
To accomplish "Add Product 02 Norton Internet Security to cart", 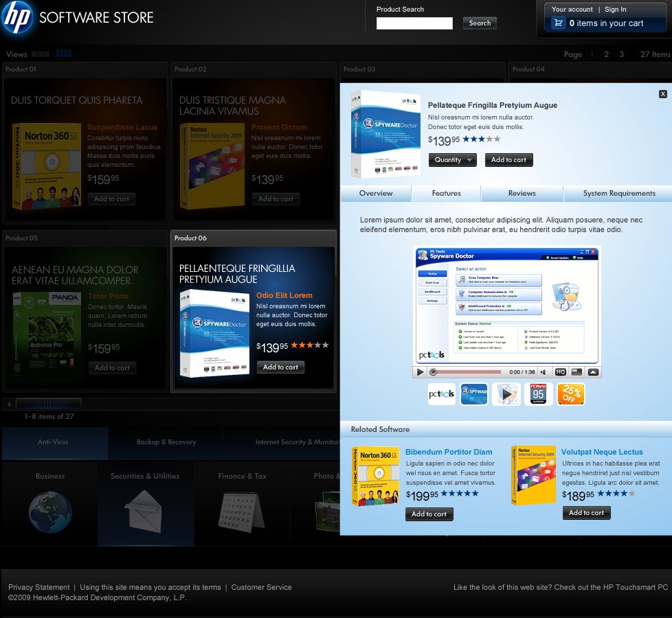I will pos(276,198).
